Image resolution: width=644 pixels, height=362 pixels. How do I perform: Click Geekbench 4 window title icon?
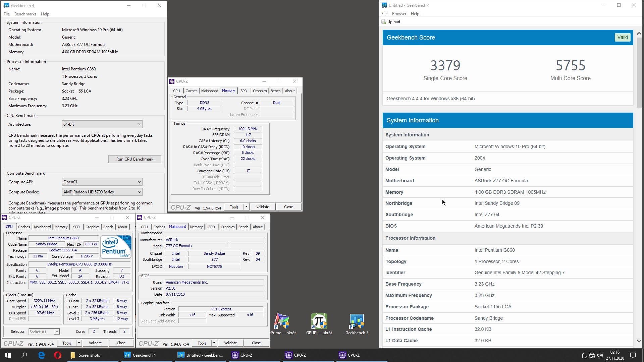(6, 5)
